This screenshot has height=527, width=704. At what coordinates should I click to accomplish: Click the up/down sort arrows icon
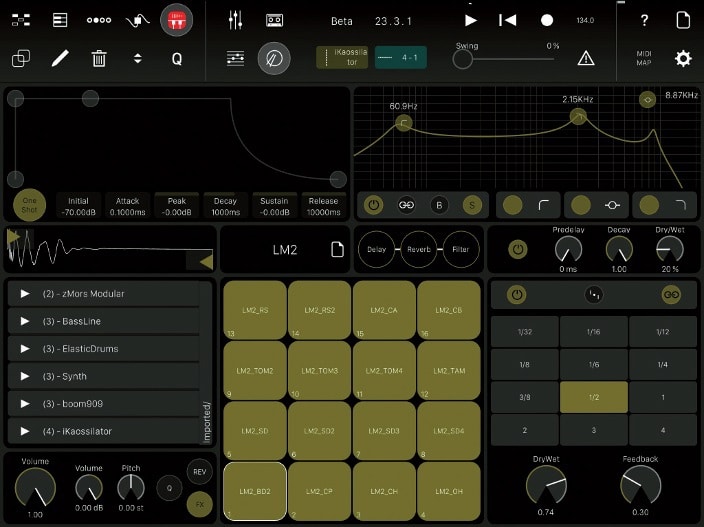coord(138,58)
